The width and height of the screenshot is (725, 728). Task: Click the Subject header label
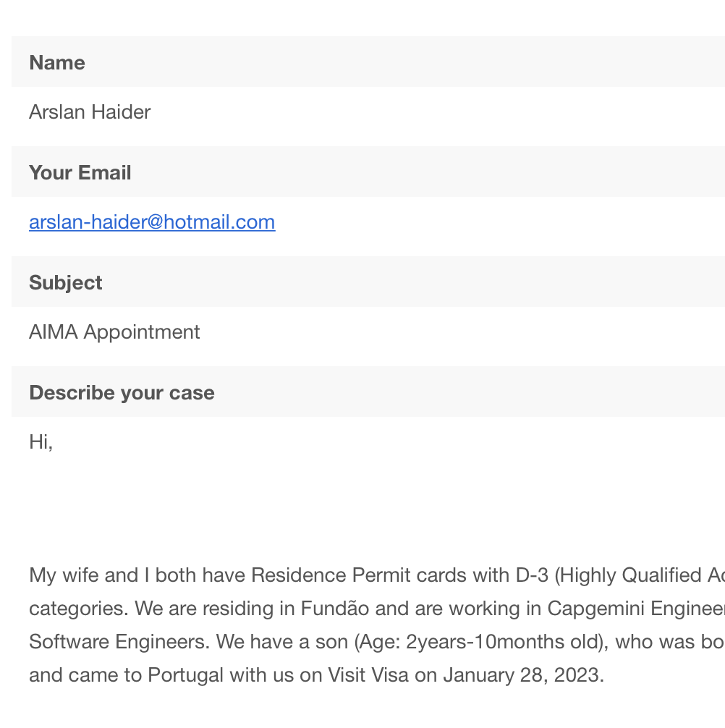click(65, 282)
